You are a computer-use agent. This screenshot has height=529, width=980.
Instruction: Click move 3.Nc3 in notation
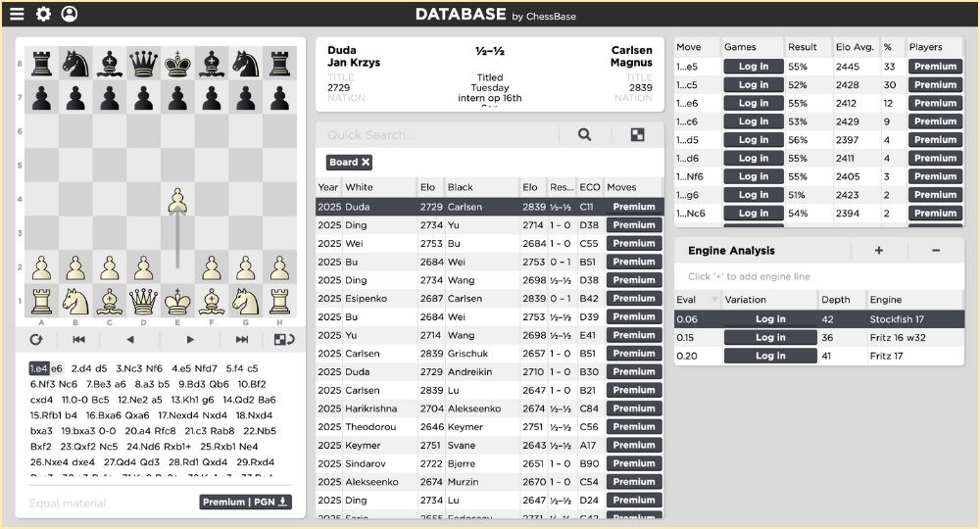pos(128,368)
